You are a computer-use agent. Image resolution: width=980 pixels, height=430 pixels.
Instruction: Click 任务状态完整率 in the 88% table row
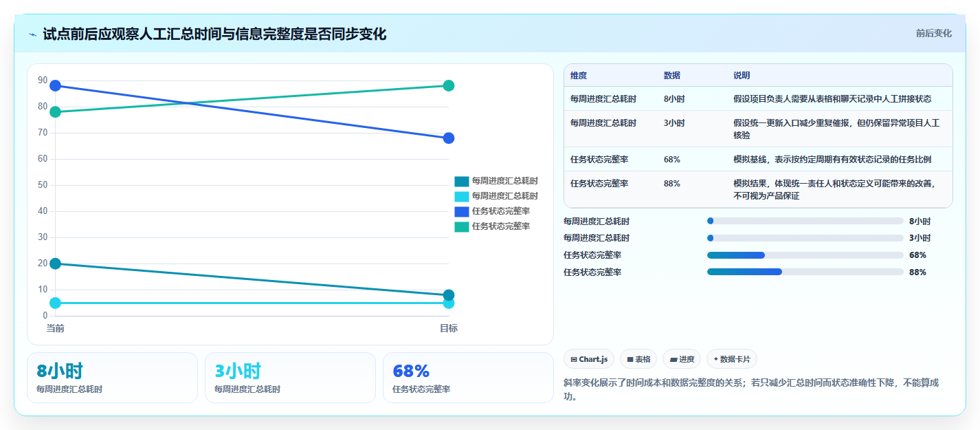point(599,184)
